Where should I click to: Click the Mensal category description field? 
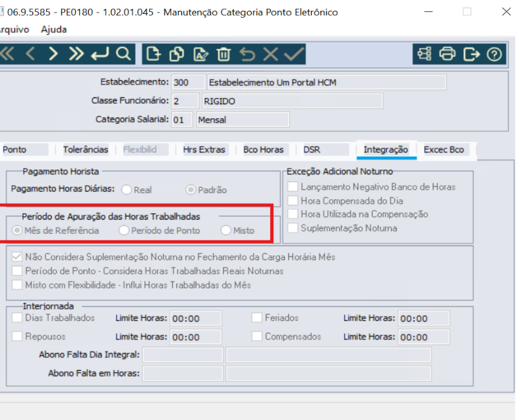point(243,120)
